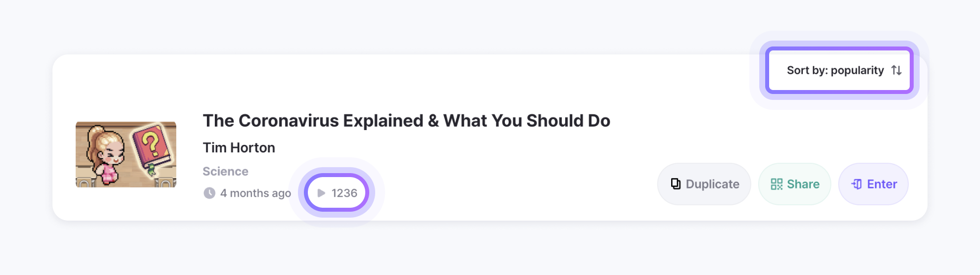
Task: Click the highlighted play count pill's empty edge
Action: click(x=361, y=193)
